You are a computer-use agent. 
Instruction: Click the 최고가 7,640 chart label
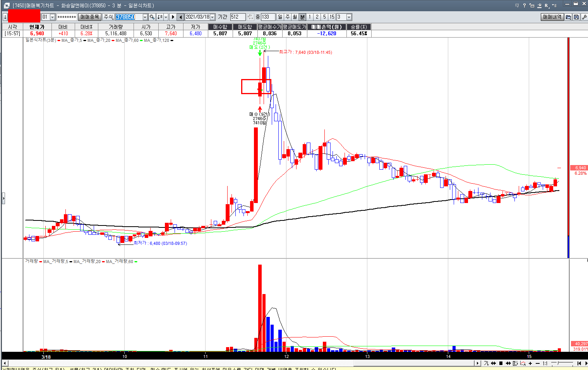click(x=305, y=52)
